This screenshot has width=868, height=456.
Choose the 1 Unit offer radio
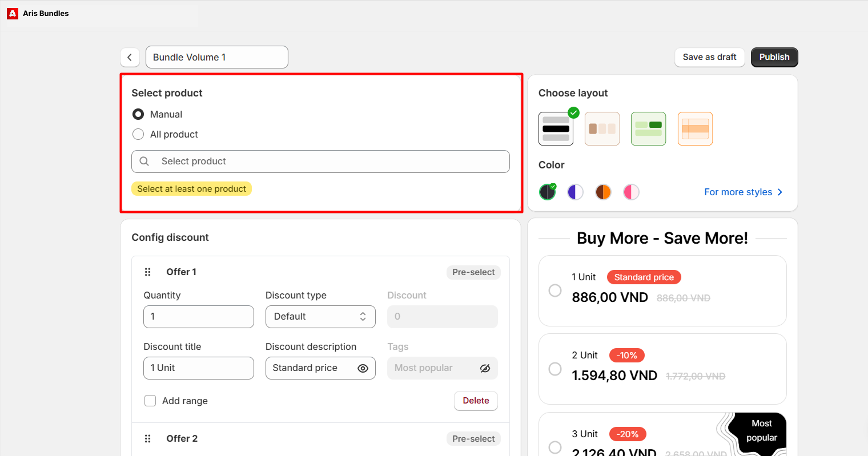[555, 290]
